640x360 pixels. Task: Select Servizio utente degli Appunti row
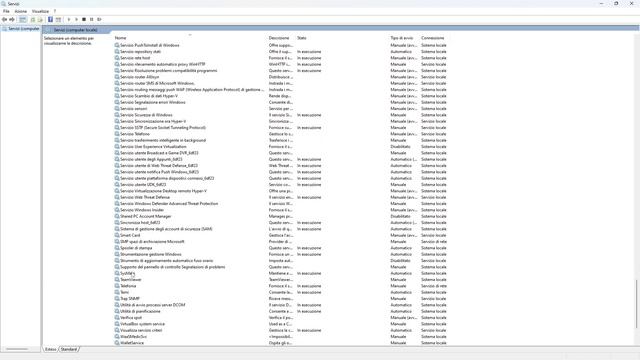tap(281, 160)
